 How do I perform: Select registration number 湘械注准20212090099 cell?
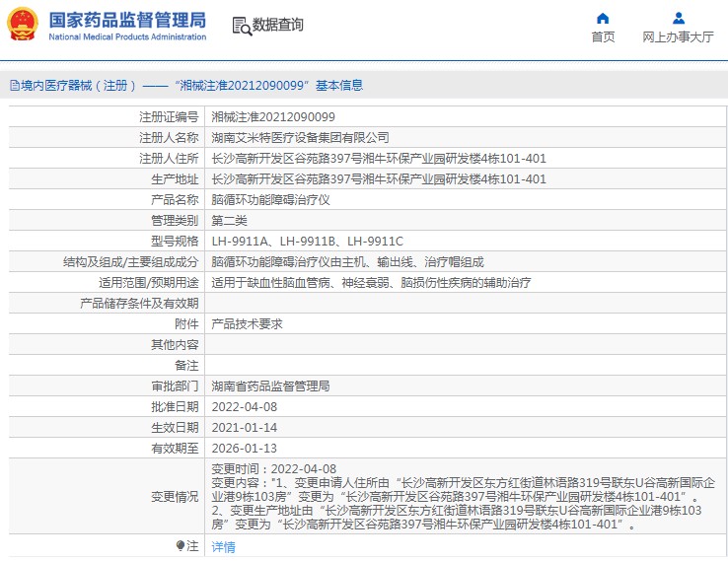tap(273, 117)
